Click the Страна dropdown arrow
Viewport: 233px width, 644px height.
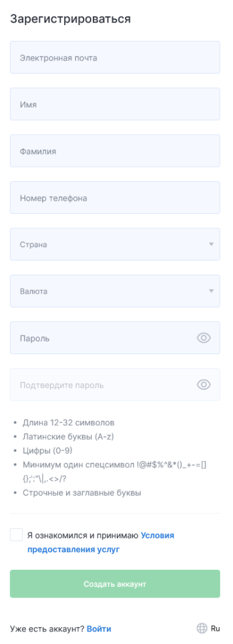pyautogui.click(x=211, y=245)
